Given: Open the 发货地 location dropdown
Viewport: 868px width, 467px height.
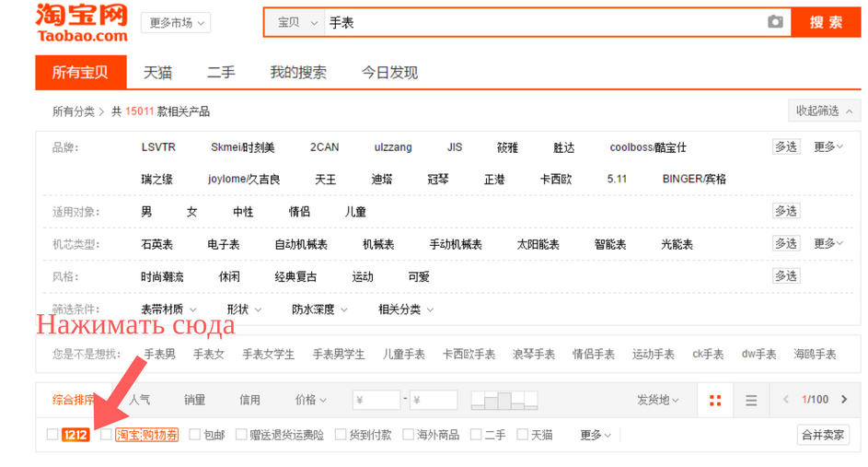Looking at the screenshot, I should point(657,400).
